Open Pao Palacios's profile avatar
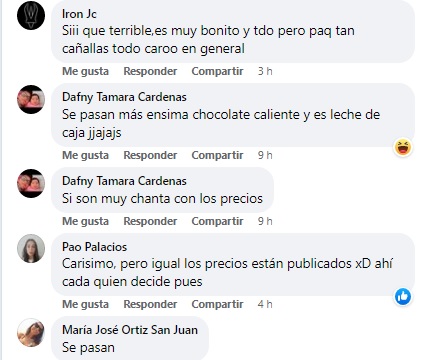This screenshot has width=446, height=360. [x=31, y=248]
